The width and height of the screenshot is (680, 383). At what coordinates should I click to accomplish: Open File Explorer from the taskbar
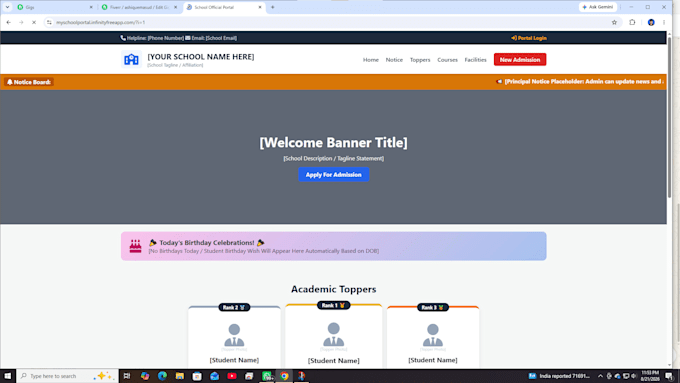(180, 376)
